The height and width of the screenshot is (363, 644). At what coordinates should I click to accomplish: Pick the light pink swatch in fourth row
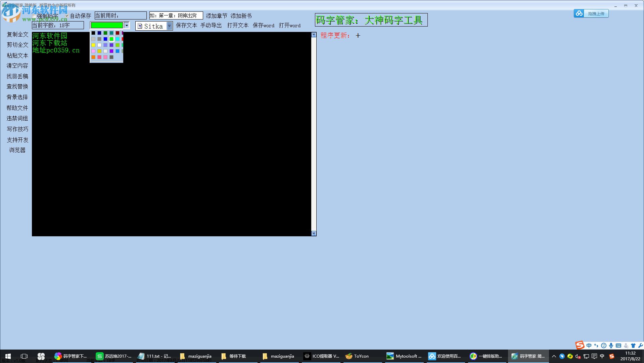[93, 51]
